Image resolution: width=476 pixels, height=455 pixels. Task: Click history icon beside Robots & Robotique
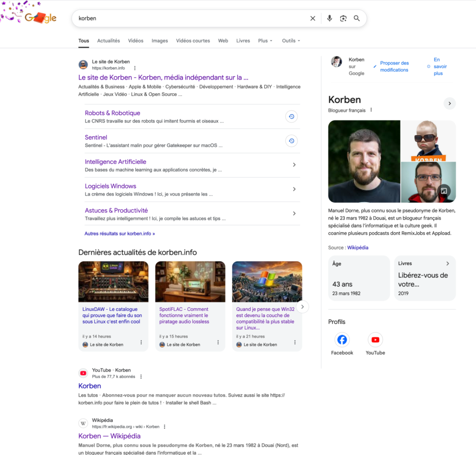pos(291,117)
